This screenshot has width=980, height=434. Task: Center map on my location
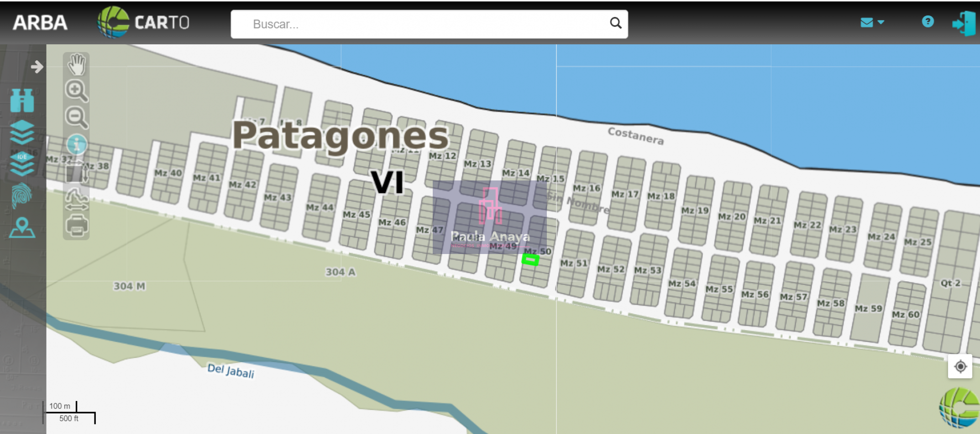pos(960,366)
